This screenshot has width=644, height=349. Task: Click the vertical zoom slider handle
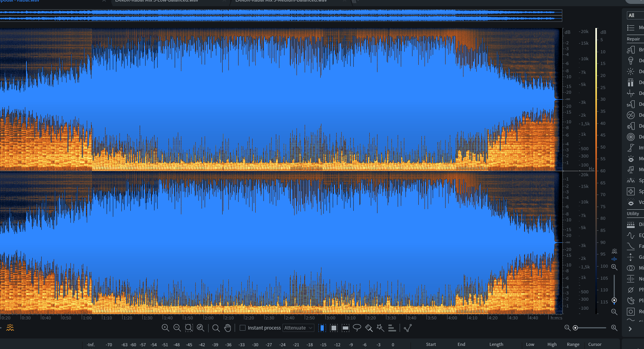tap(614, 300)
